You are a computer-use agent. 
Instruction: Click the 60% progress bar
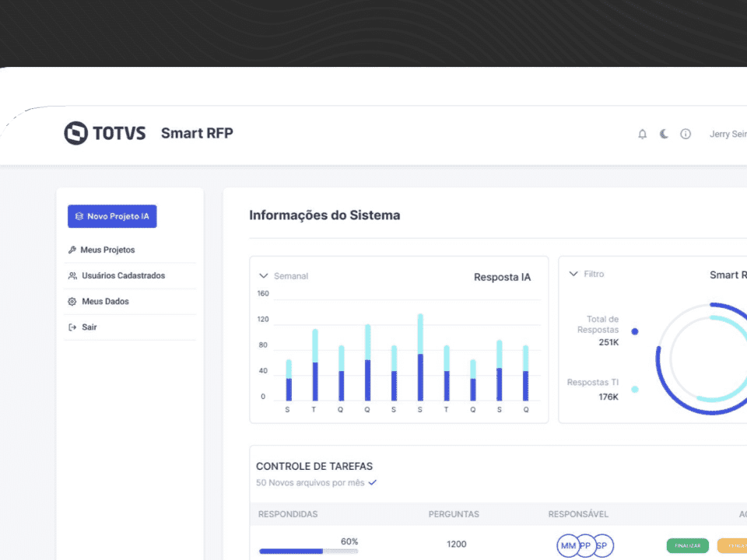pos(308,551)
